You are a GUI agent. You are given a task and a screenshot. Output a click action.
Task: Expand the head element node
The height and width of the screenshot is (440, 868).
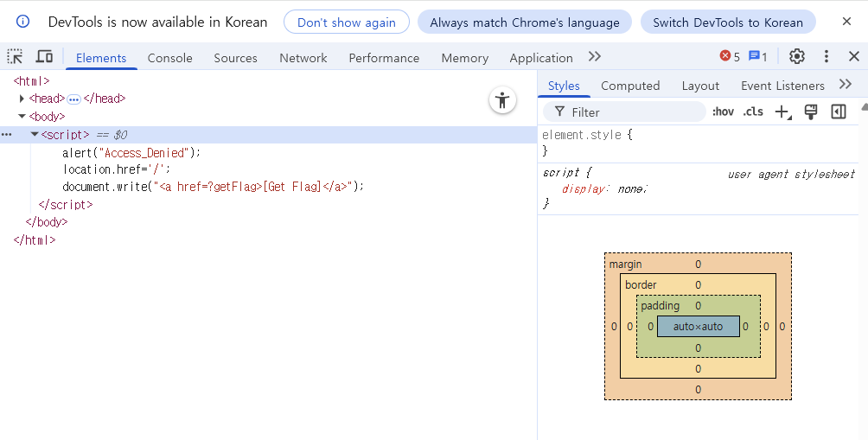(x=22, y=99)
